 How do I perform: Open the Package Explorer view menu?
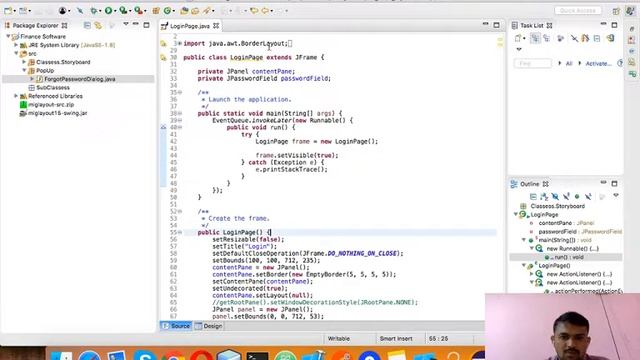point(126,24)
